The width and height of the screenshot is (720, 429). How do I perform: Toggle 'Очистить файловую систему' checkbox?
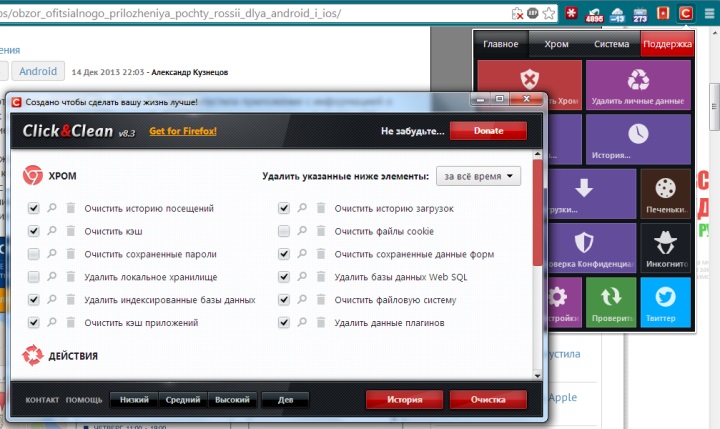284,300
